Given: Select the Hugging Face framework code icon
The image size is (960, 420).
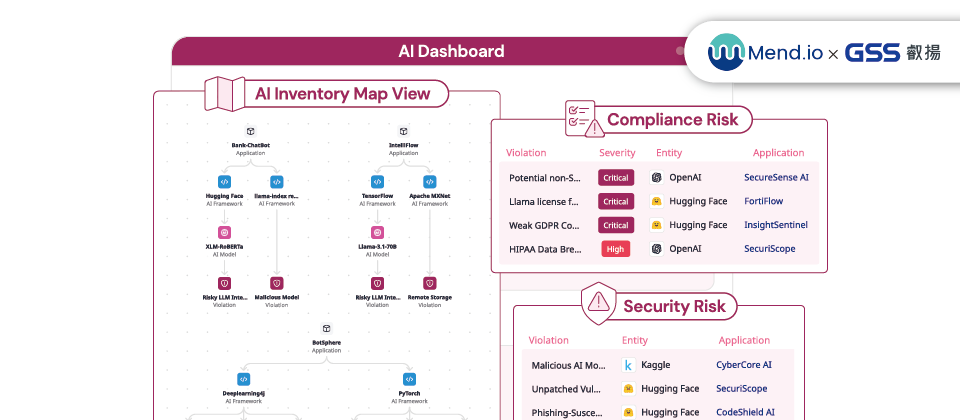Looking at the screenshot, I should tap(225, 182).
